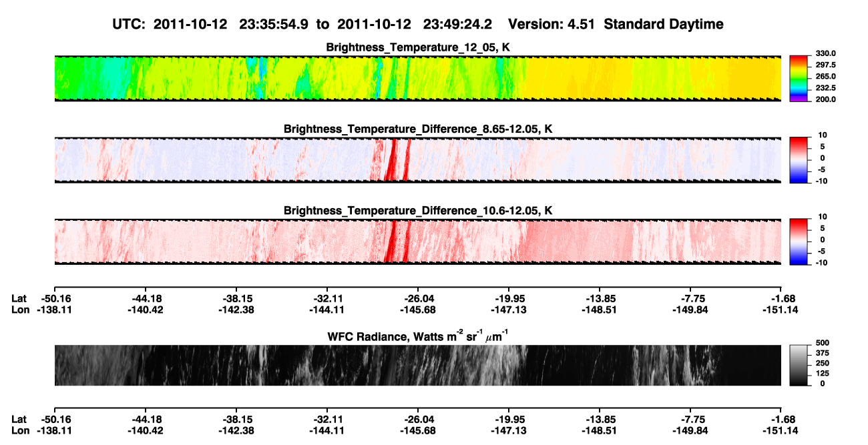
Task: Click the 265.0 colorbar tick label
Action: pyautogui.click(x=825, y=76)
